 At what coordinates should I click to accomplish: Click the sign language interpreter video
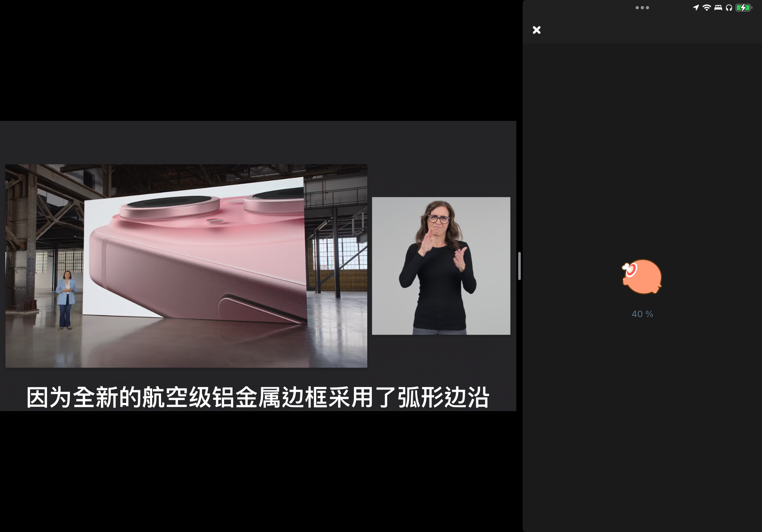pos(441,266)
